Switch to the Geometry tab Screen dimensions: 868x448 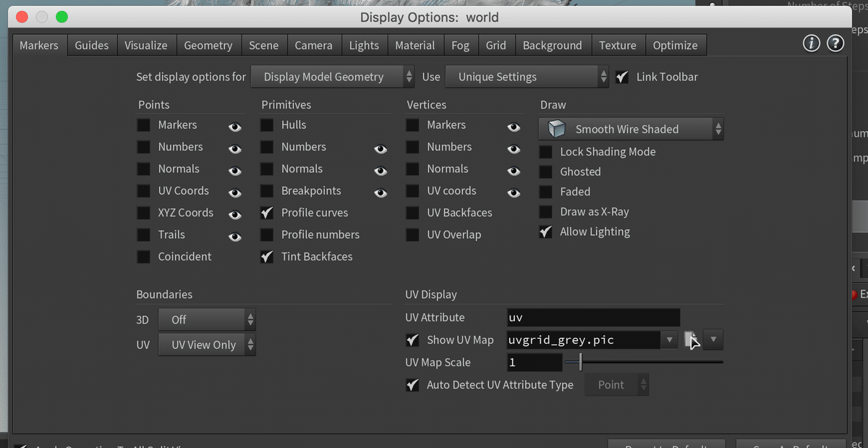click(x=208, y=46)
